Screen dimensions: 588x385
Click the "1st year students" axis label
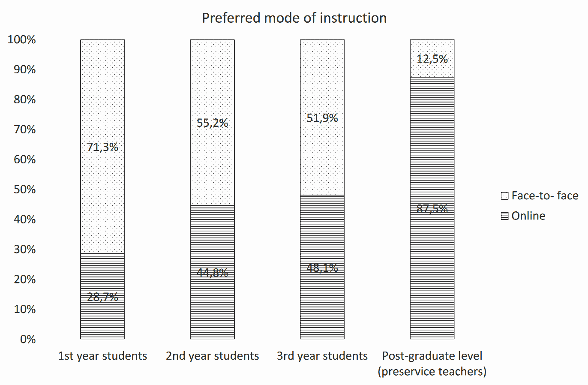click(102, 356)
